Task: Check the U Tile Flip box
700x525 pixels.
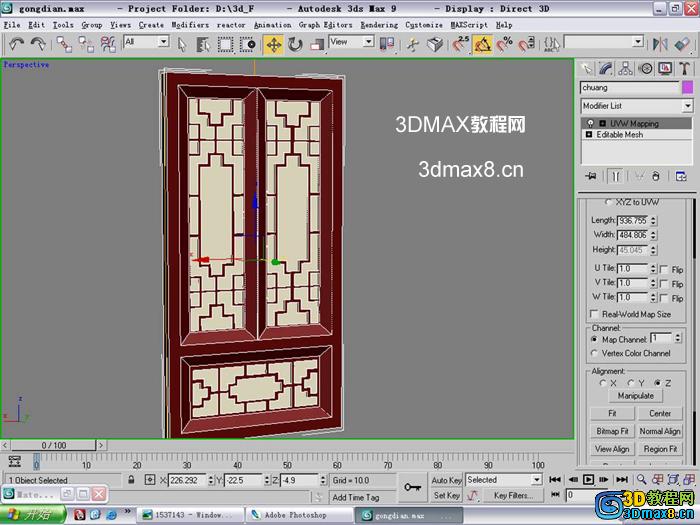Action: click(x=664, y=269)
